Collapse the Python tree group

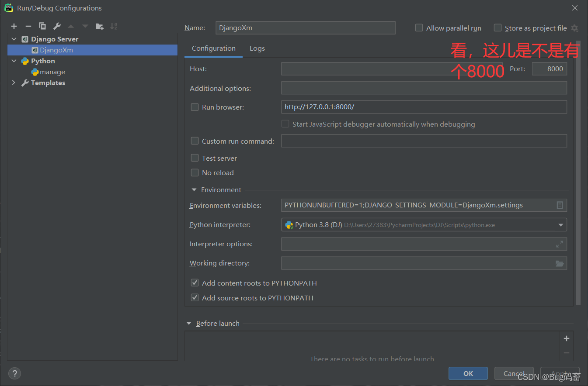[14, 61]
